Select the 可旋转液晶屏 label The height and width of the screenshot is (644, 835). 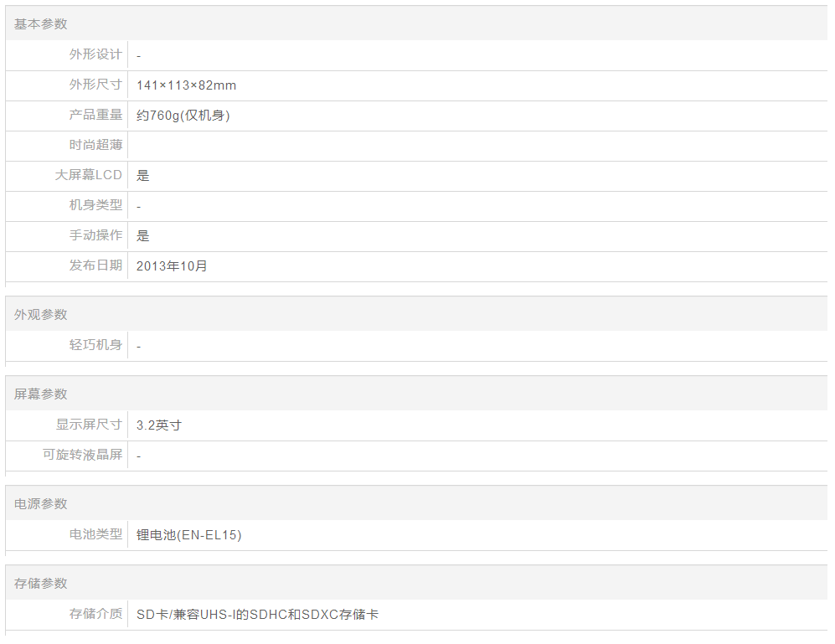[x=82, y=455]
